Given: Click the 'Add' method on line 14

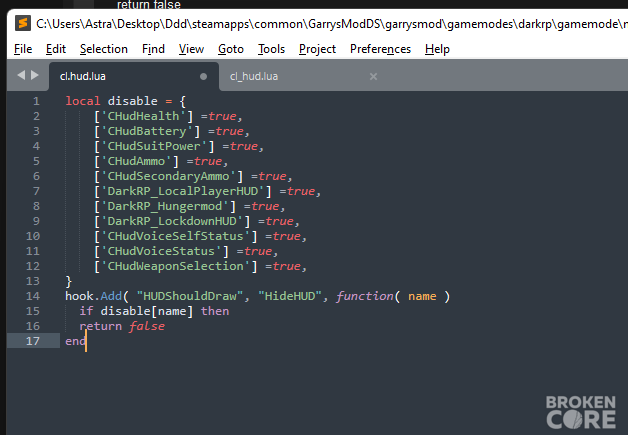Looking at the screenshot, I should 111,296.
